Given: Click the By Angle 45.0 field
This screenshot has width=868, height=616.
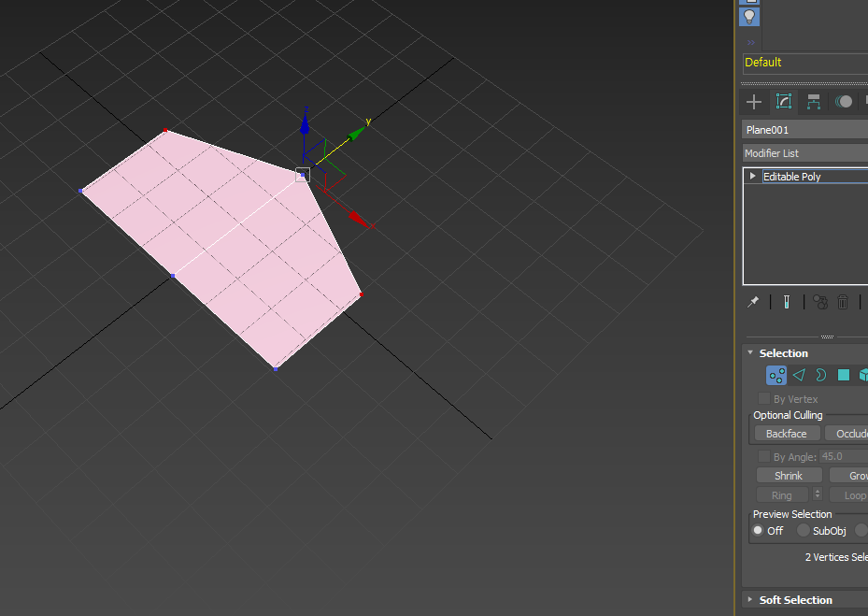Looking at the screenshot, I should (x=843, y=456).
